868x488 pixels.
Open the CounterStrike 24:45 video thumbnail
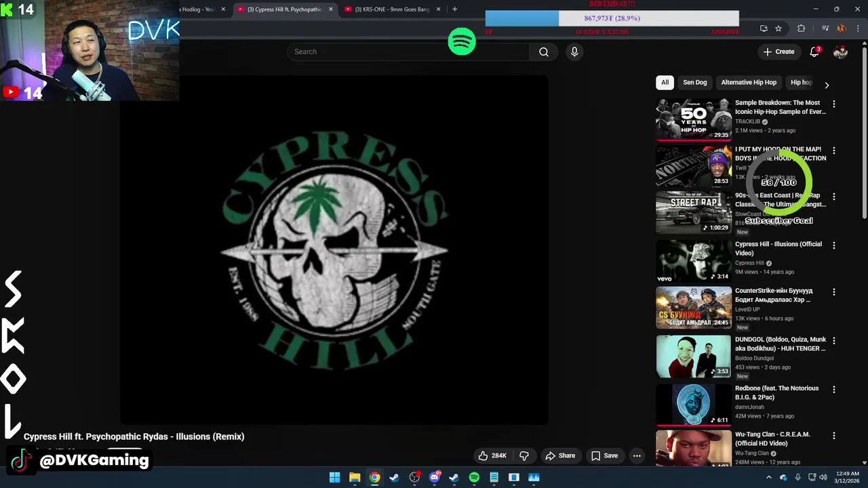pos(693,307)
